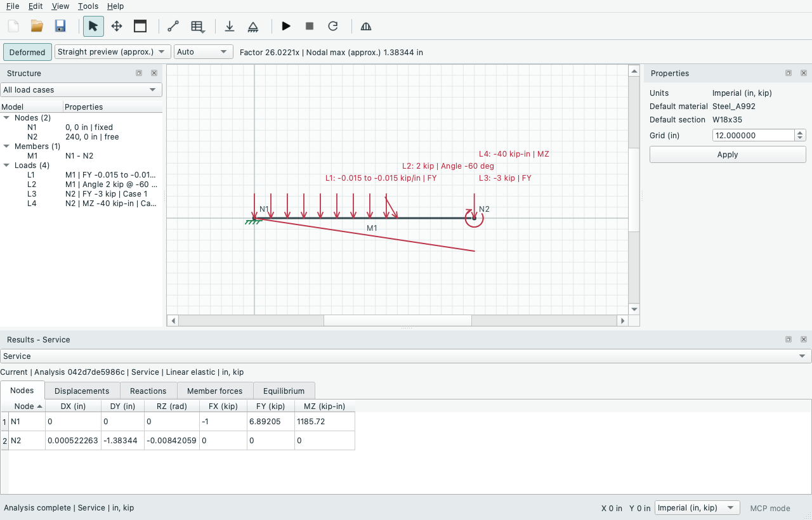
Task: Open the Tools menu
Action: [88, 6]
